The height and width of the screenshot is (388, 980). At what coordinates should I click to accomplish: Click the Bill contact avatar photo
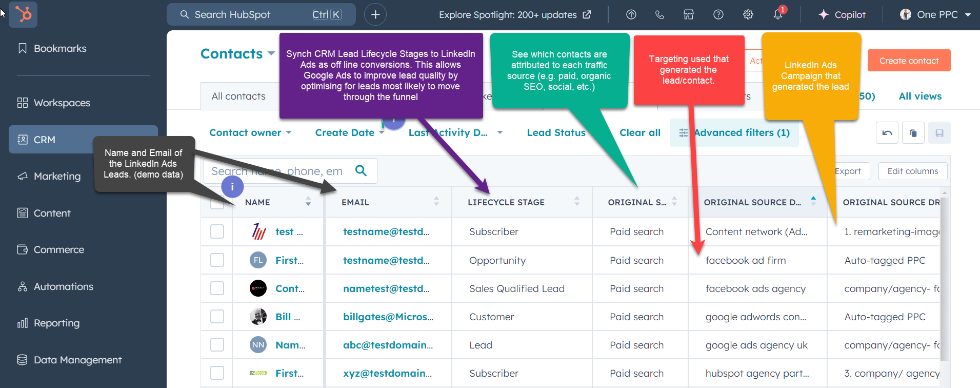tap(258, 317)
